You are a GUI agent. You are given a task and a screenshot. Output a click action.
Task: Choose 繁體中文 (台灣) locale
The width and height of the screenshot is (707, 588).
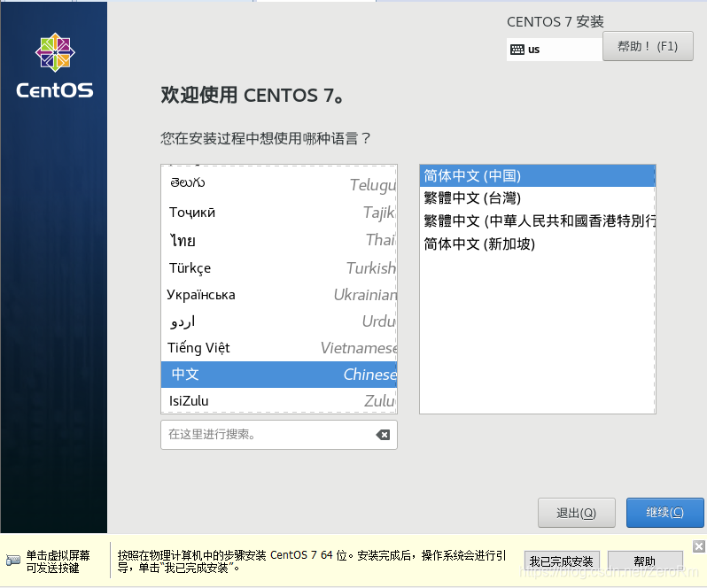(538, 198)
